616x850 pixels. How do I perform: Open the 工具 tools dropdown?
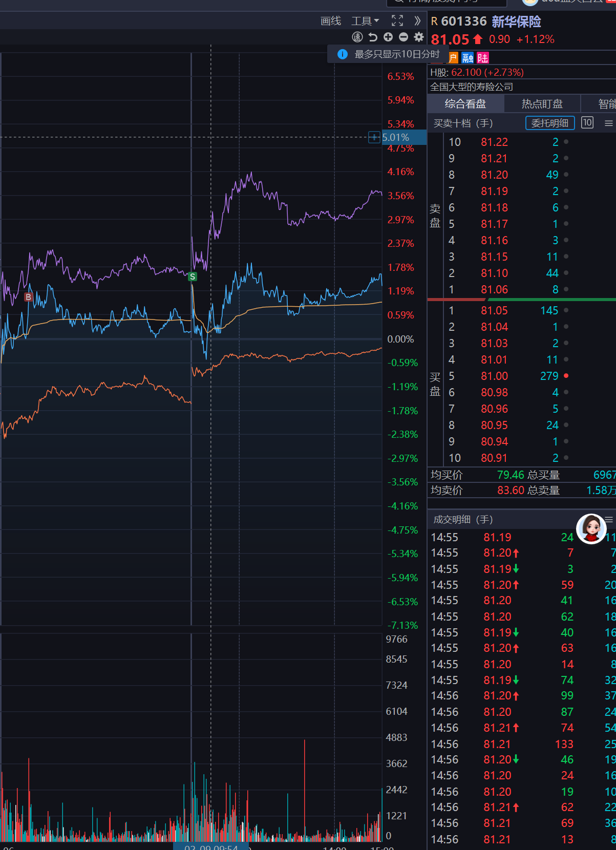click(365, 21)
